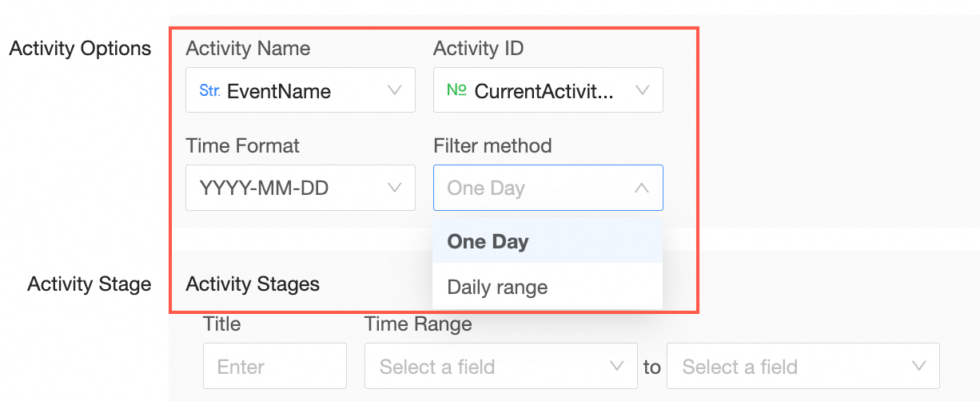This screenshot has height=401, width=980.
Task: Click the Time Range label
Action: click(x=418, y=324)
